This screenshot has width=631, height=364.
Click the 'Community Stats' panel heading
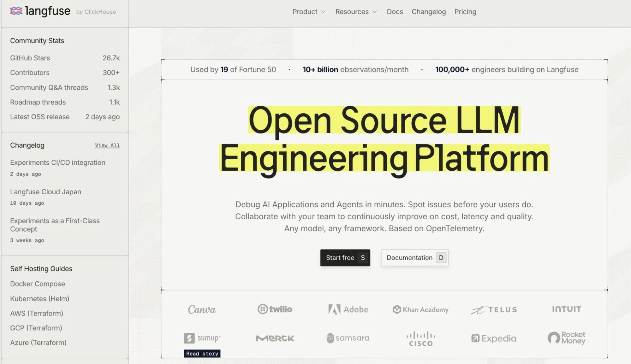37,41
